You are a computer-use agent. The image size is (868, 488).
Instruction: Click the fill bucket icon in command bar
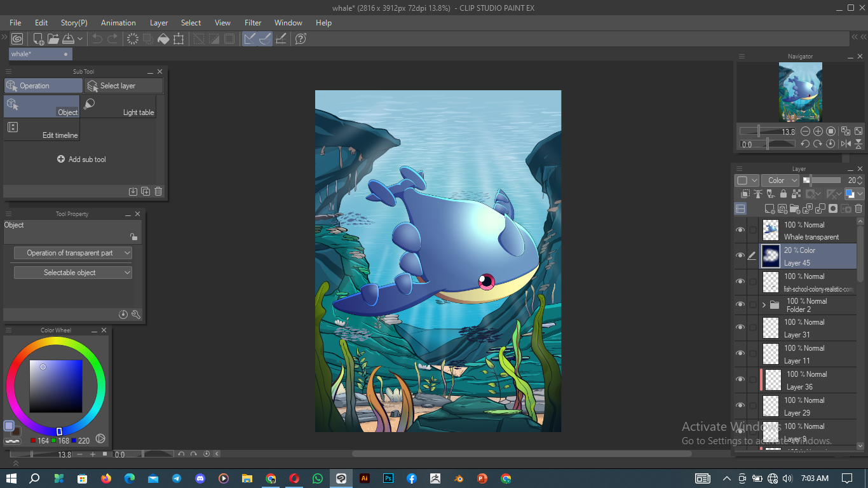click(x=163, y=39)
